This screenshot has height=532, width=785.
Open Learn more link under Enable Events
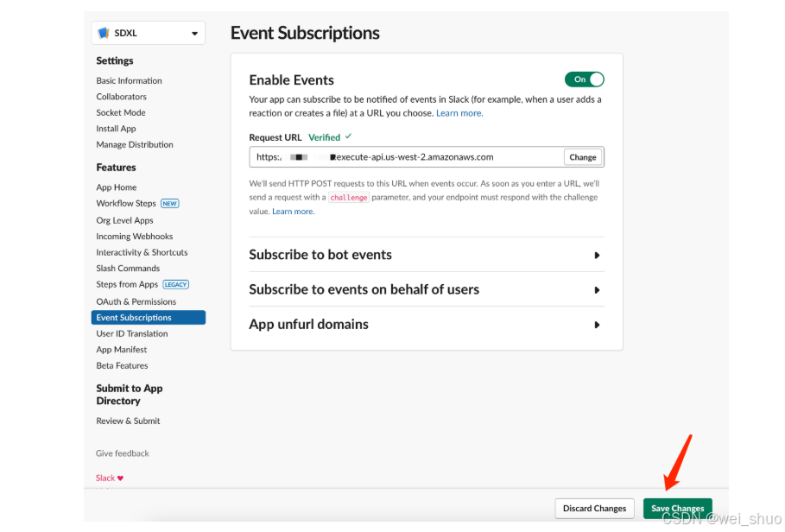point(459,113)
